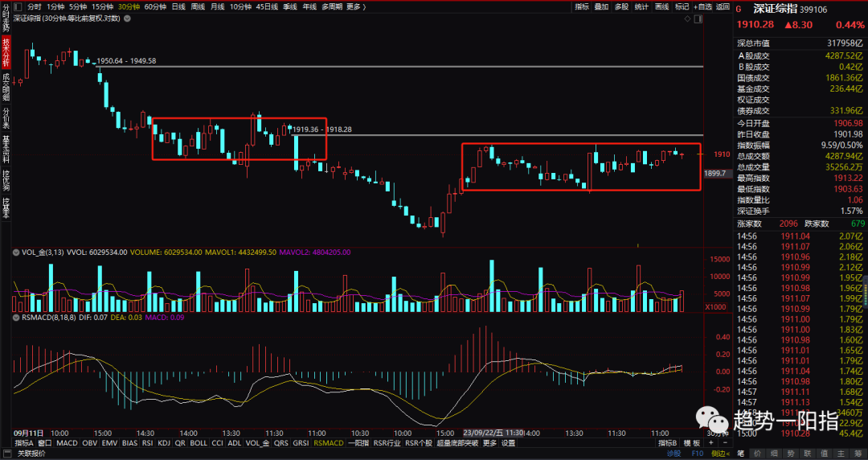Click the G badge beside 深证综指
868x460 pixels.
(739, 10)
